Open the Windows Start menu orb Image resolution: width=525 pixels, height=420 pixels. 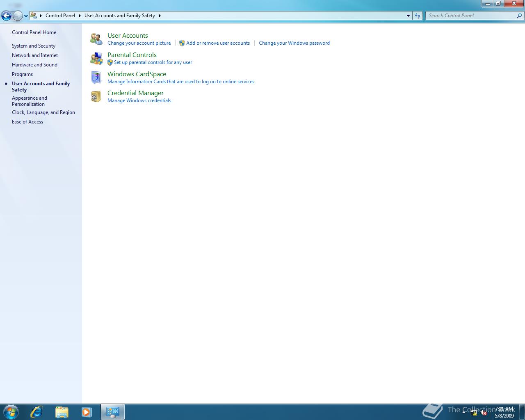[x=11, y=411]
